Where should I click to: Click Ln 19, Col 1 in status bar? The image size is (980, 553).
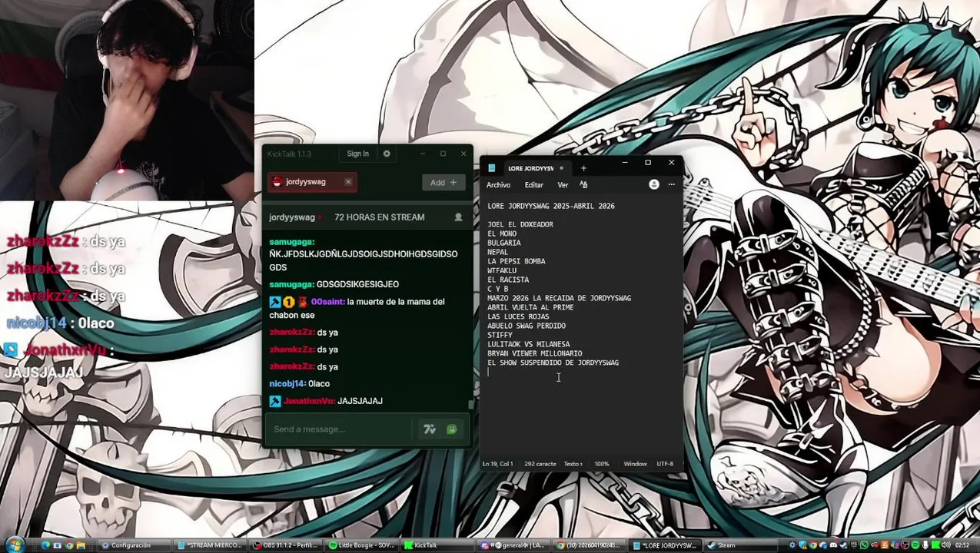pyautogui.click(x=497, y=464)
